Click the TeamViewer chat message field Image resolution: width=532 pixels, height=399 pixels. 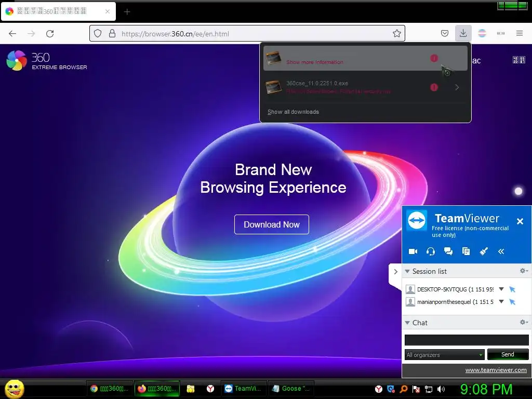point(467,340)
